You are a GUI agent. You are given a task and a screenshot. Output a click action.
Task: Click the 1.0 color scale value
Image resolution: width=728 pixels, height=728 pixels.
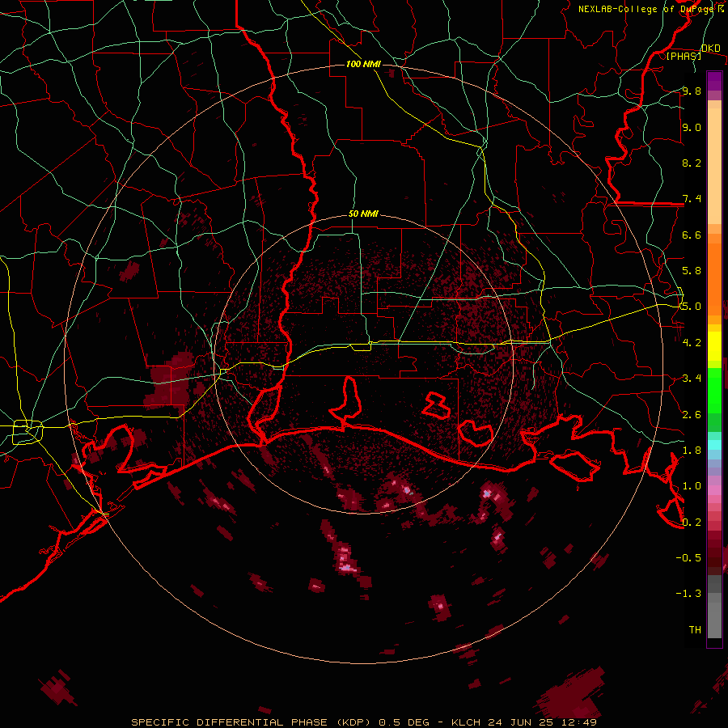[692, 486]
